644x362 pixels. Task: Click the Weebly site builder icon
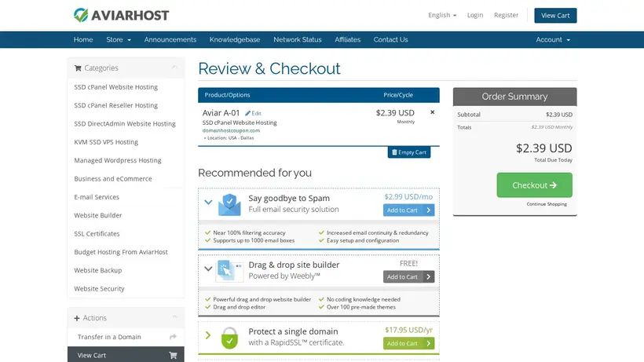(x=229, y=271)
